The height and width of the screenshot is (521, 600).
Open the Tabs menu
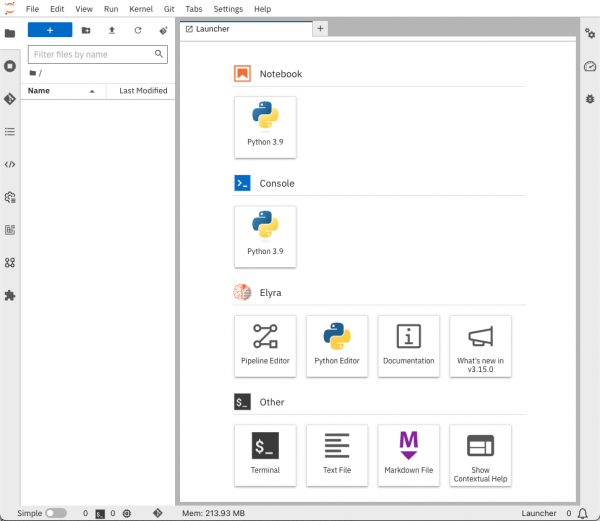(194, 9)
